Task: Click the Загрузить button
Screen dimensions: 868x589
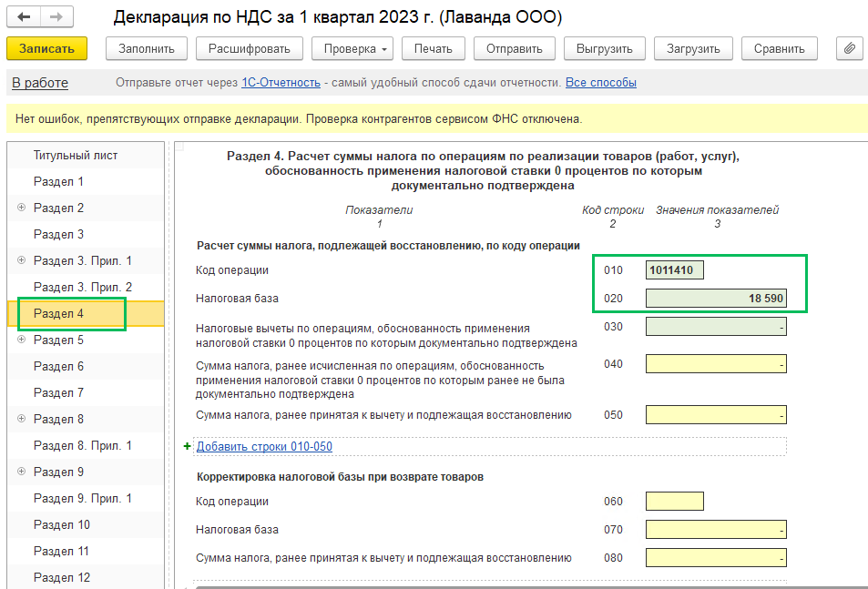Action: [x=693, y=48]
